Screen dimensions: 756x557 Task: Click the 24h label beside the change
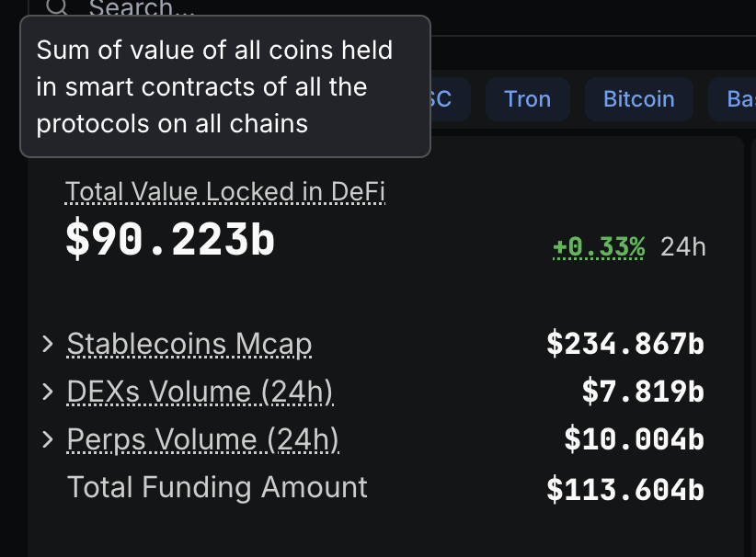pos(683,246)
